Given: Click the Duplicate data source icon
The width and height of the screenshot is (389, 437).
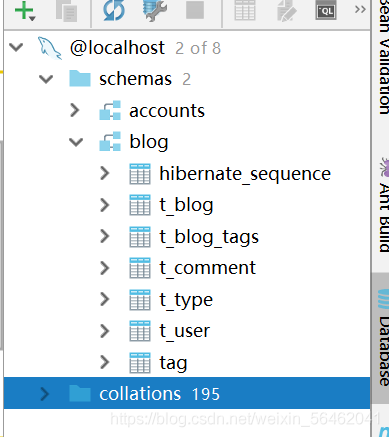Looking at the screenshot, I should point(66,11).
